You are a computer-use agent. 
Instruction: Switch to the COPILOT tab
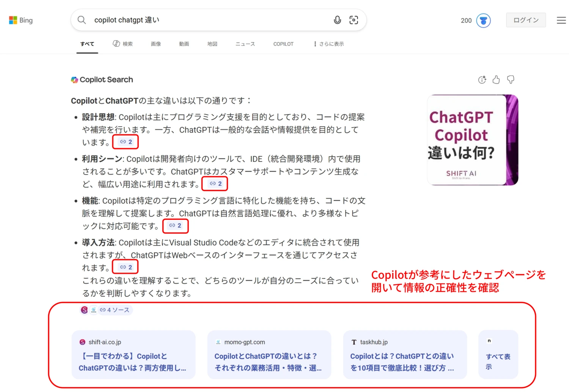pyautogui.click(x=283, y=44)
